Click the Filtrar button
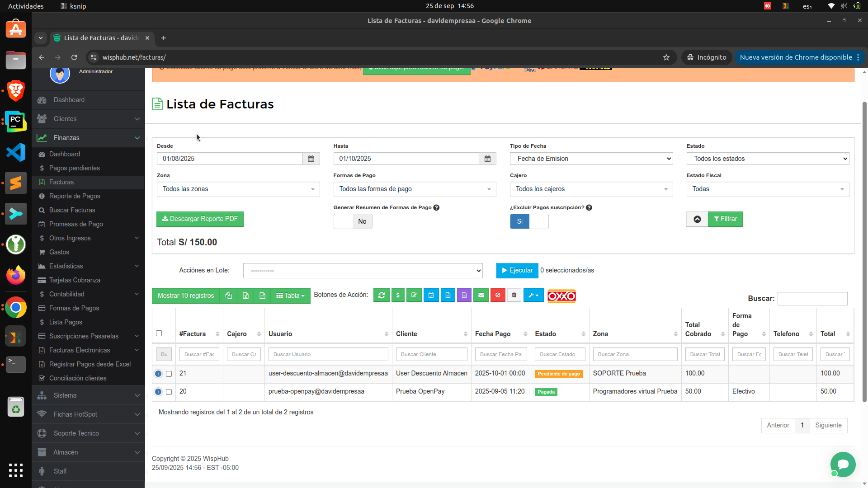The height and width of the screenshot is (488, 868). pos(725,219)
